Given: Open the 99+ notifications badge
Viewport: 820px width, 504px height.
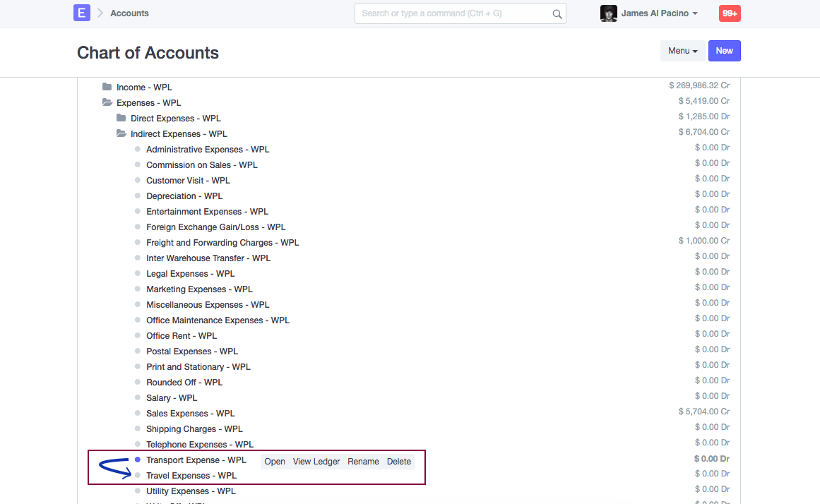Looking at the screenshot, I should click(730, 13).
